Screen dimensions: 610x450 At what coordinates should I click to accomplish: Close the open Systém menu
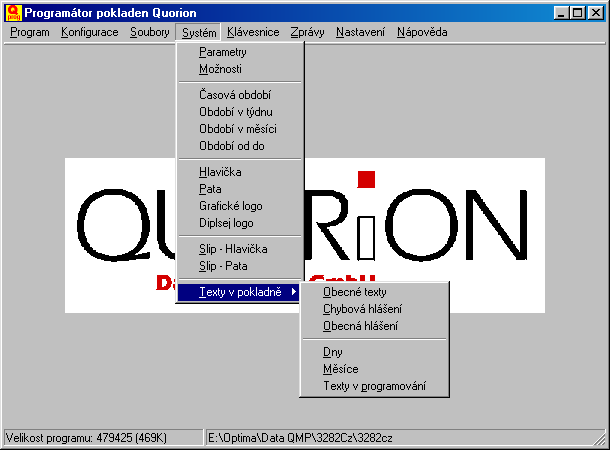[x=198, y=32]
